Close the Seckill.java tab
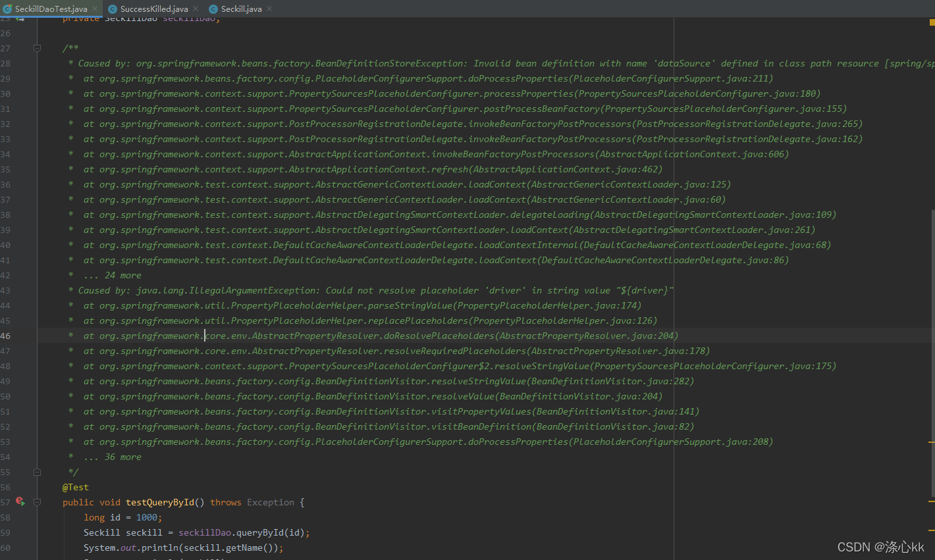Screen dimensions: 935x560 coord(269,9)
